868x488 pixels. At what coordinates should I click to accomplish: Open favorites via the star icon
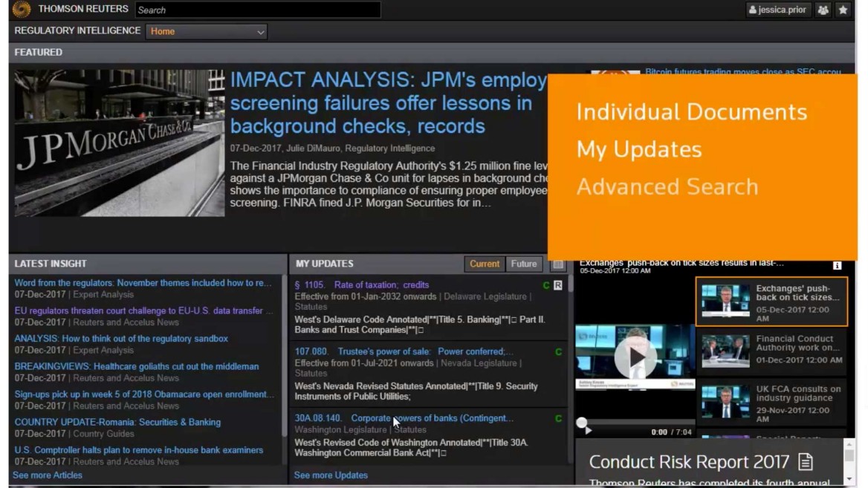pos(842,10)
